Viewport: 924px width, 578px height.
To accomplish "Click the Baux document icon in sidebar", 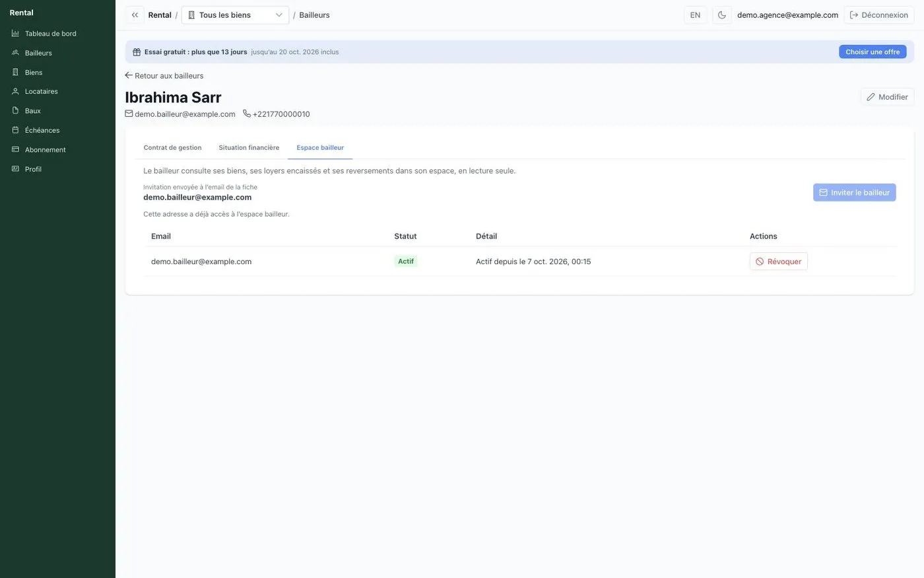I will pos(15,110).
